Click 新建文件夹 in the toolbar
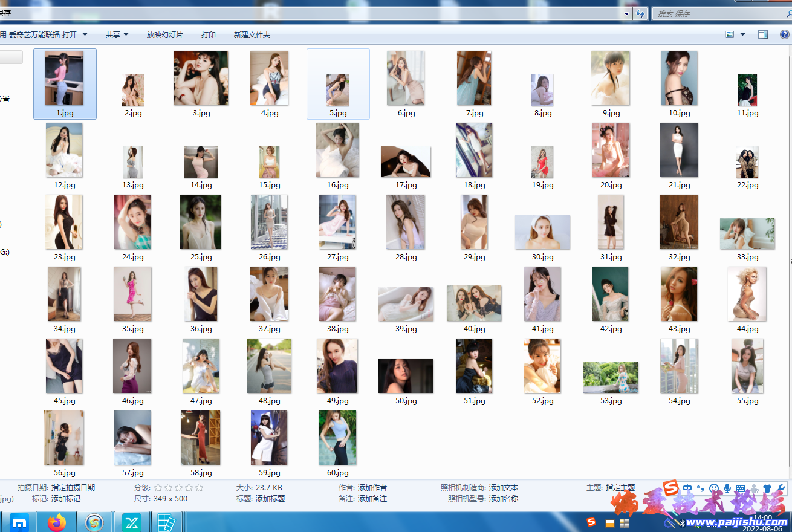The image size is (792, 532). [252, 35]
